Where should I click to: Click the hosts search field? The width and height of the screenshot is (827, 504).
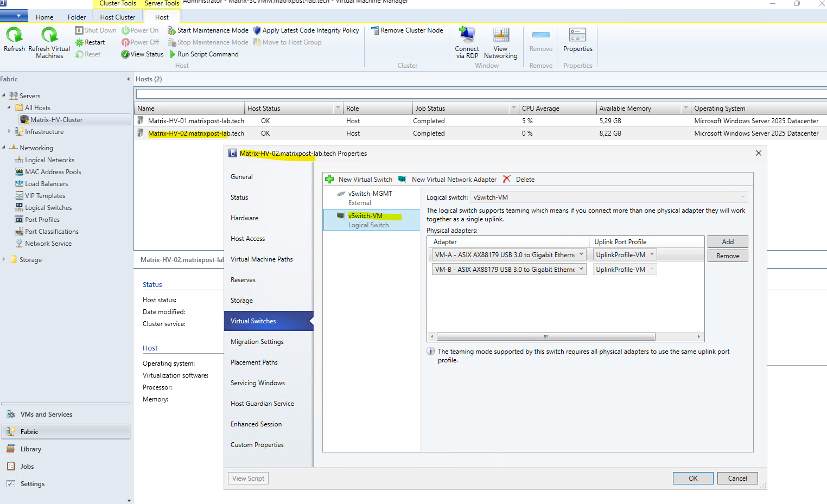481,94
